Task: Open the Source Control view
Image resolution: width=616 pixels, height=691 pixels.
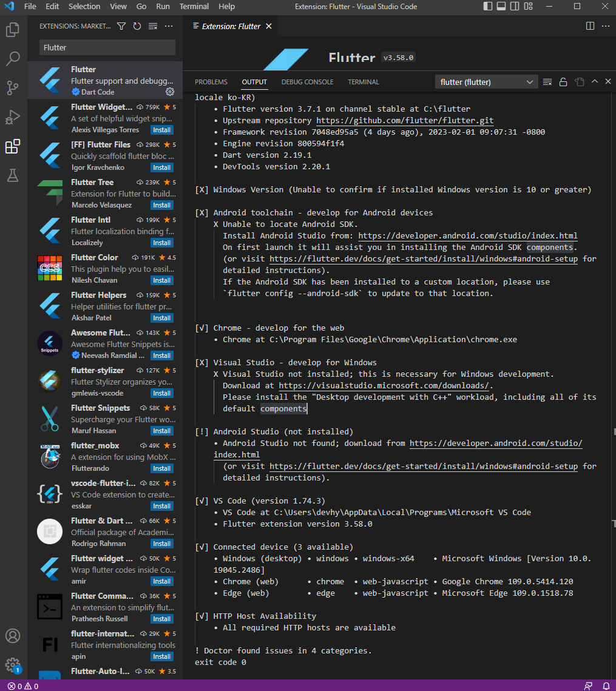Action: click(13, 88)
